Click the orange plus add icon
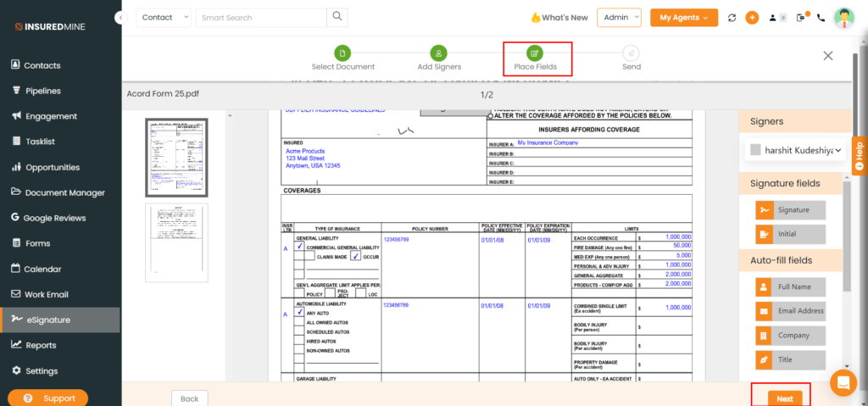Image resolution: width=868 pixels, height=406 pixels. [x=752, y=18]
